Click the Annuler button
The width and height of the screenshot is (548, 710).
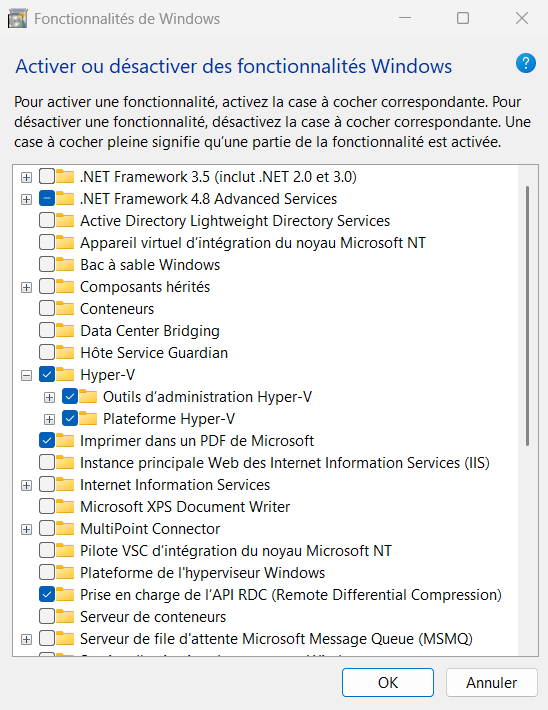click(x=491, y=682)
